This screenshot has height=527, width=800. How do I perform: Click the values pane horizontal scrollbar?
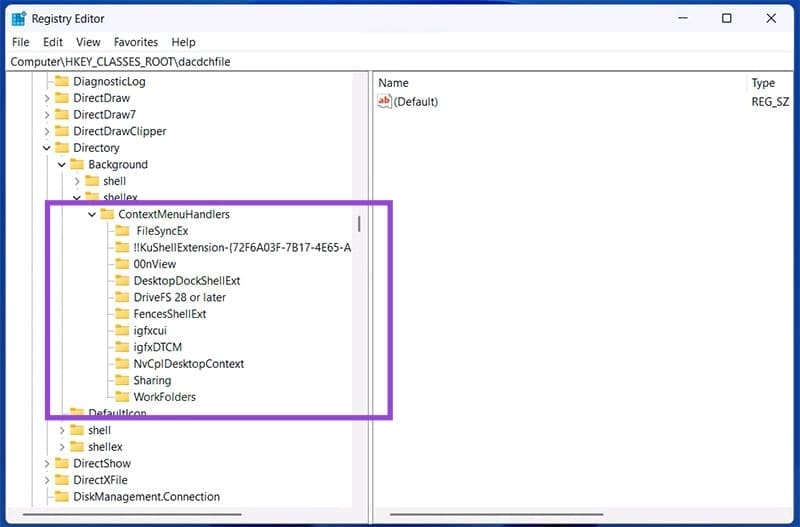click(x=496, y=515)
